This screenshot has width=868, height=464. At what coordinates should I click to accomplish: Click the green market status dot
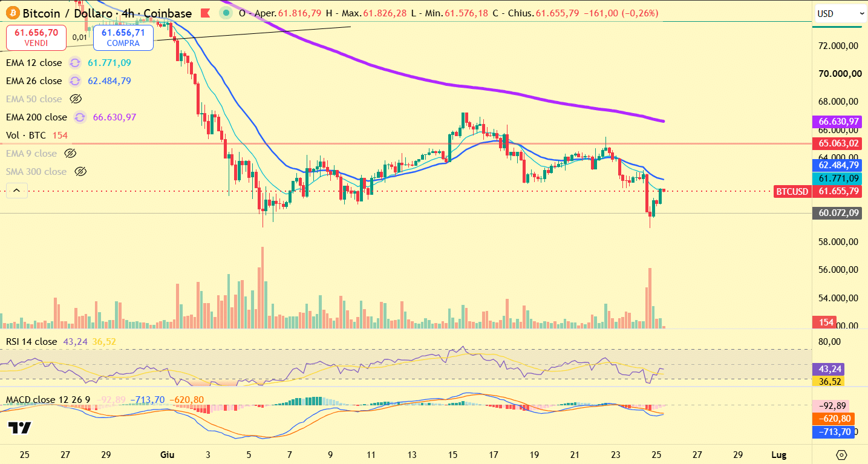pos(226,13)
